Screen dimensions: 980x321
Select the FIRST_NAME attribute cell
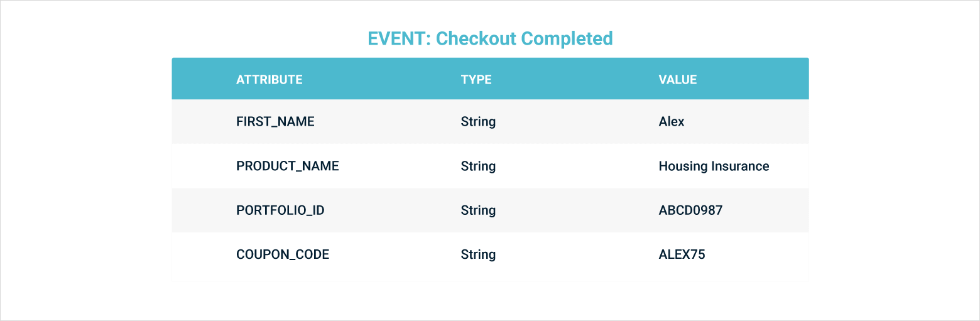click(275, 122)
